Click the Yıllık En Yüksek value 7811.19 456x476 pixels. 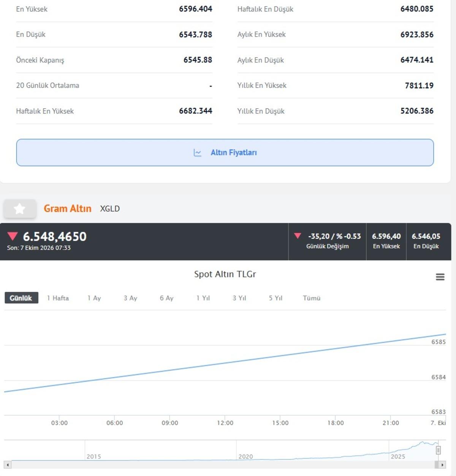[419, 85]
